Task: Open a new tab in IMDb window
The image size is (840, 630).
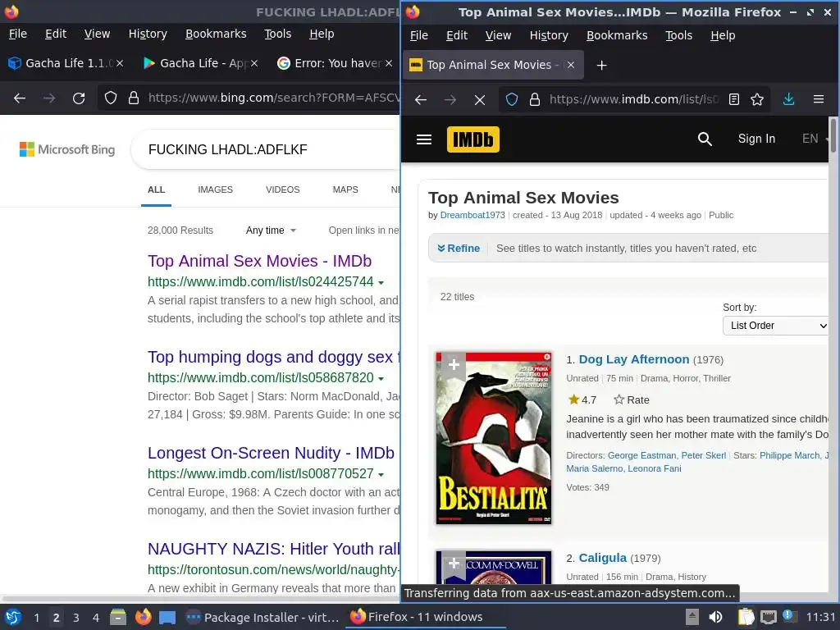Action: point(601,66)
